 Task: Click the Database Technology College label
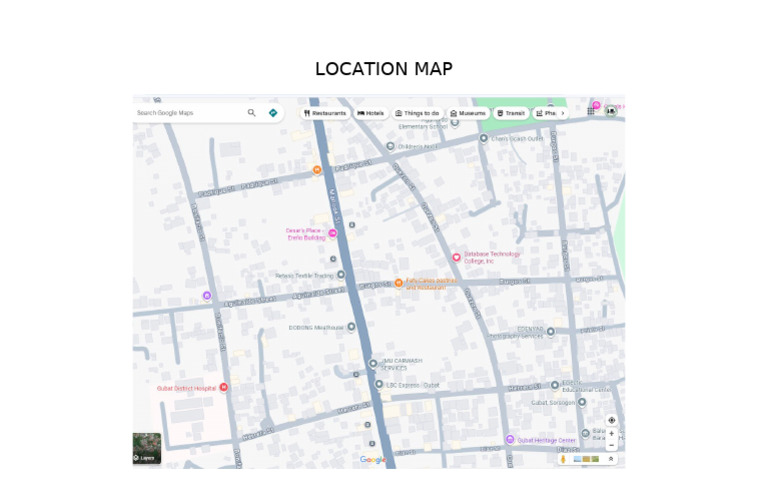pyautogui.click(x=492, y=258)
